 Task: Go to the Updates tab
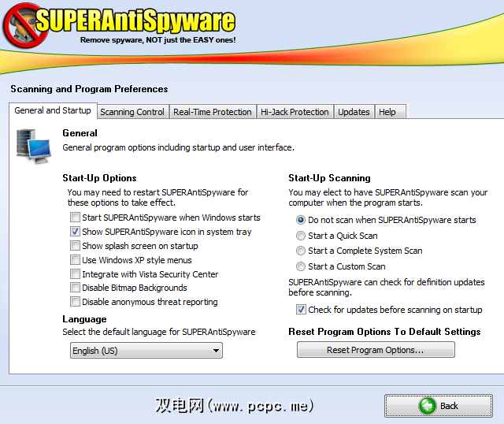click(354, 112)
